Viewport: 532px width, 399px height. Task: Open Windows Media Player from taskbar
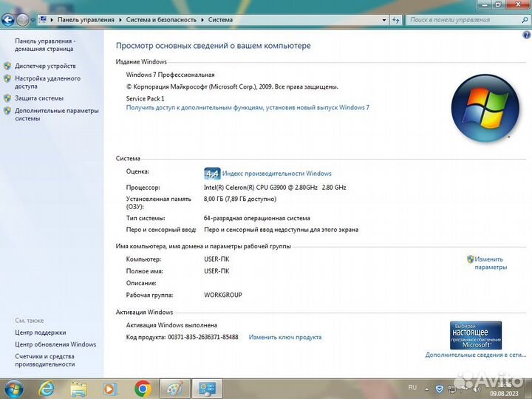(110, 388)
